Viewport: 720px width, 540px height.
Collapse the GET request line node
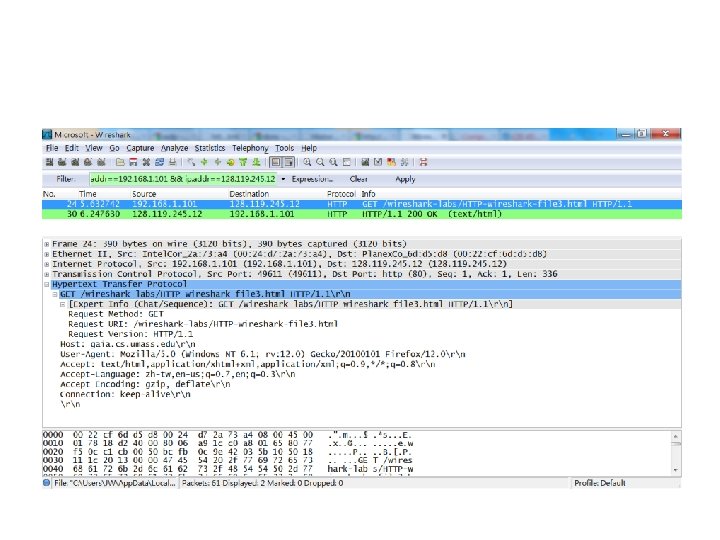pyautogui.click(x=55, y=294)
